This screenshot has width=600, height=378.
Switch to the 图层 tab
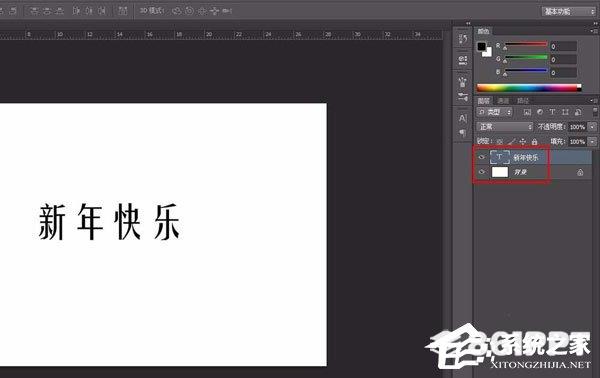click(x=484, y=101)
